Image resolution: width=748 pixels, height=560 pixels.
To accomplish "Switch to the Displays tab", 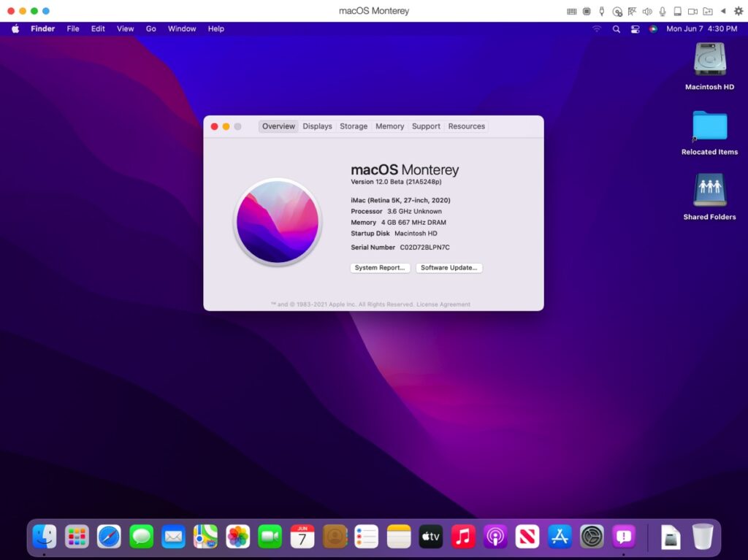I will pos(317,126).
